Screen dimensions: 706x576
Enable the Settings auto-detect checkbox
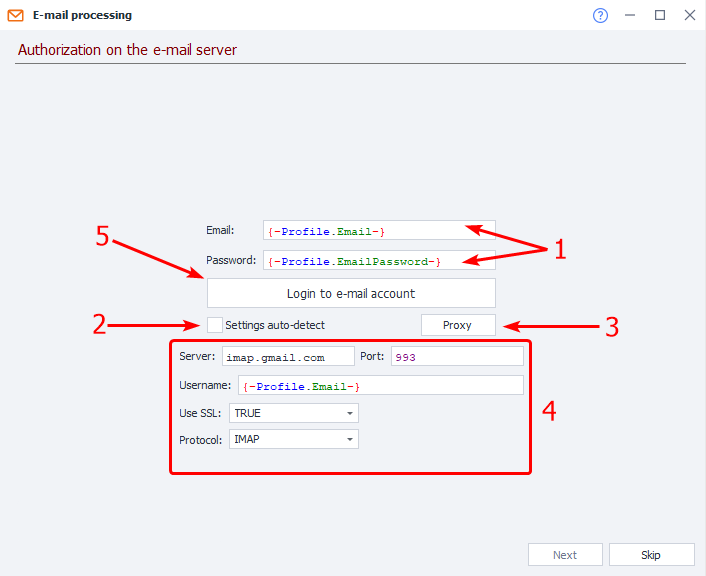tap(215, 325)
